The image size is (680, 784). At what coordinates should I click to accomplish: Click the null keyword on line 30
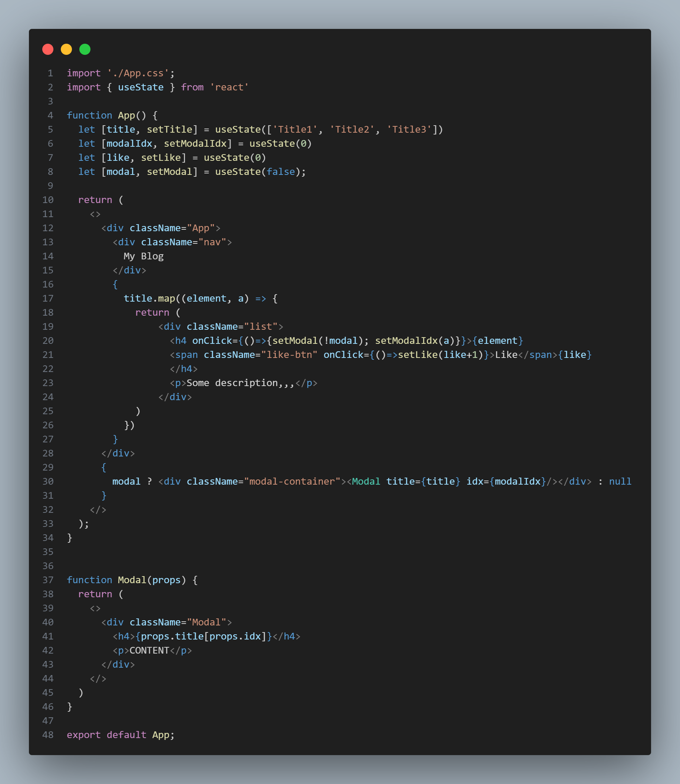tap(620, 481)
